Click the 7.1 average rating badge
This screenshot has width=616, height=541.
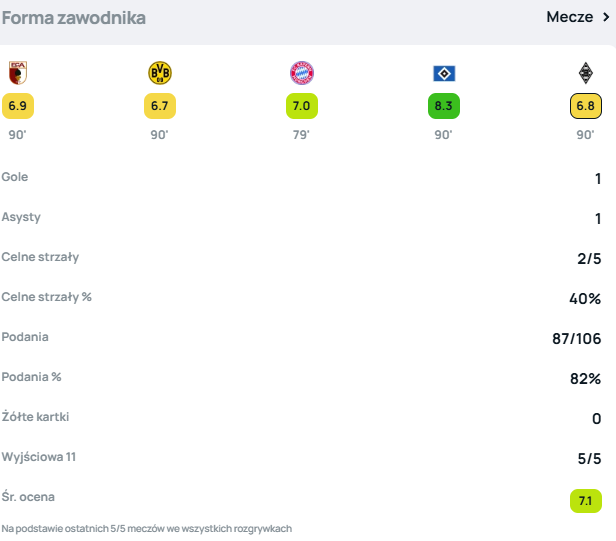[x=585, y=500]
